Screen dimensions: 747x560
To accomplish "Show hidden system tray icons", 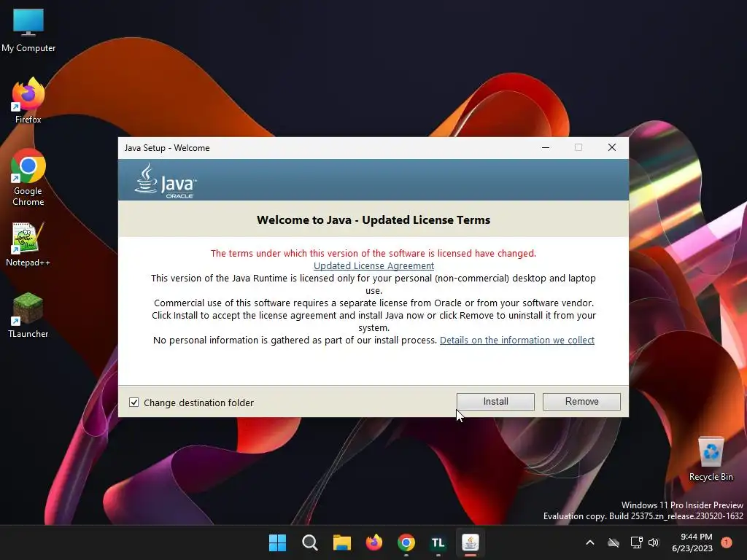I will coord(589,542).
